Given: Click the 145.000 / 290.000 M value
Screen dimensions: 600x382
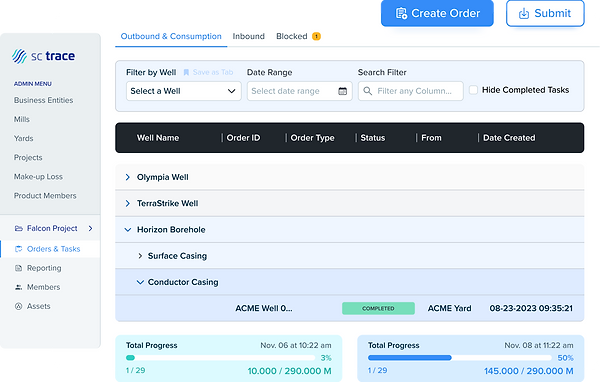Looking at the screenshot, I should (x=528, y=371).
